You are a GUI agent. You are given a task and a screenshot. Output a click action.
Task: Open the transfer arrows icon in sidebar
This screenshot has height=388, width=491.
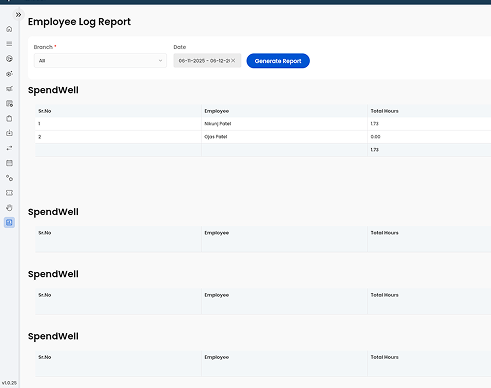pos(9,148)
